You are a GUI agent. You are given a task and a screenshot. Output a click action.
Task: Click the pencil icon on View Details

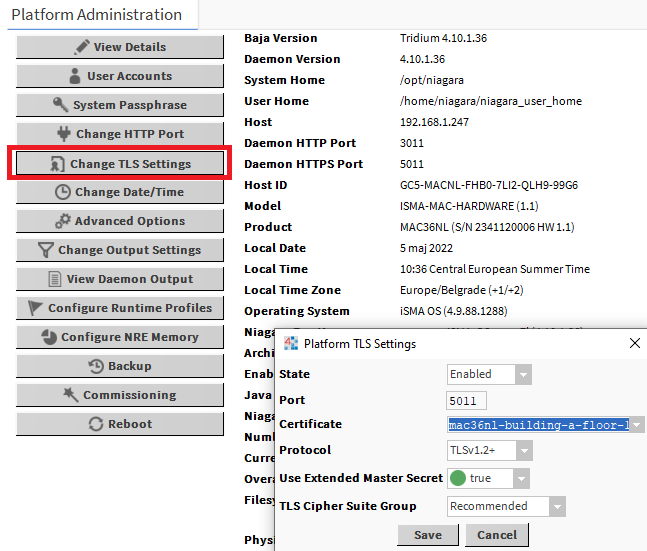81,47
